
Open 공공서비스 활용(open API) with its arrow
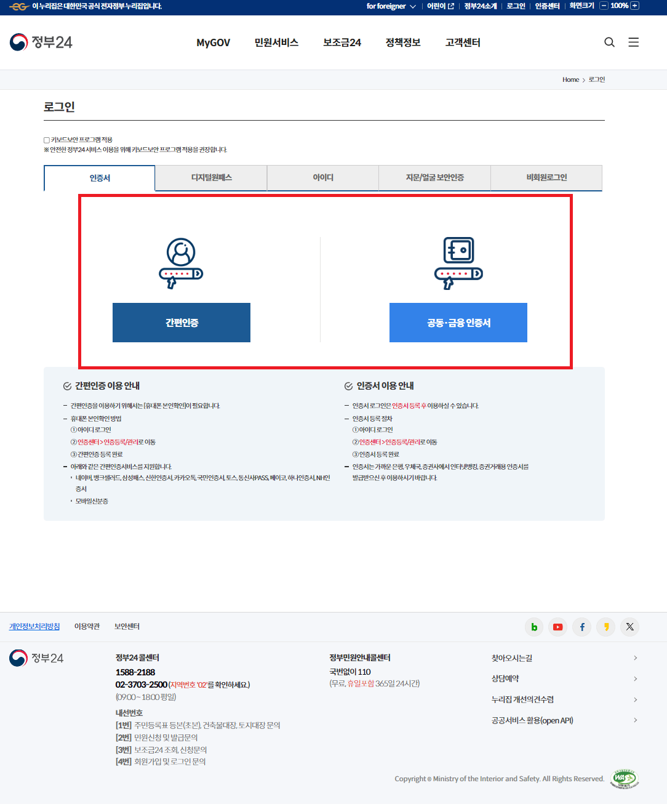click(x=636, y=720)
